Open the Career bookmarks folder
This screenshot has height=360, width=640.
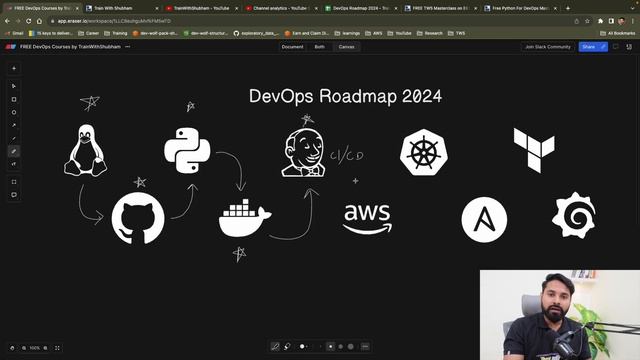pos(89,33)
